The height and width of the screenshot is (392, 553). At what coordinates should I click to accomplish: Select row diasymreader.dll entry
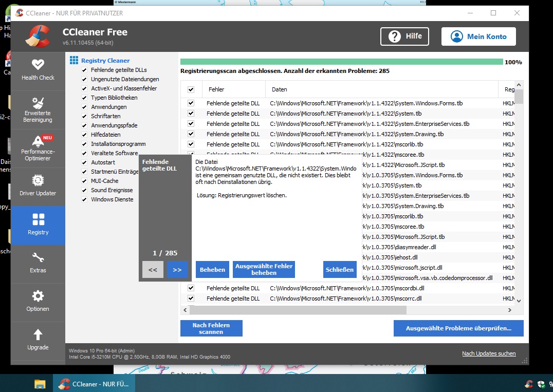(x=438, y=247)
